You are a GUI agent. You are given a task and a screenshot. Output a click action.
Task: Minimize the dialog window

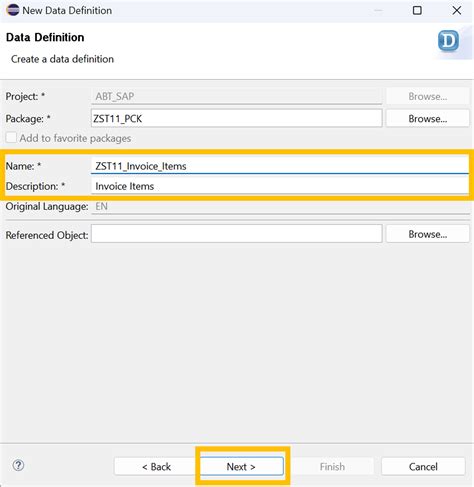coord(378,10)
